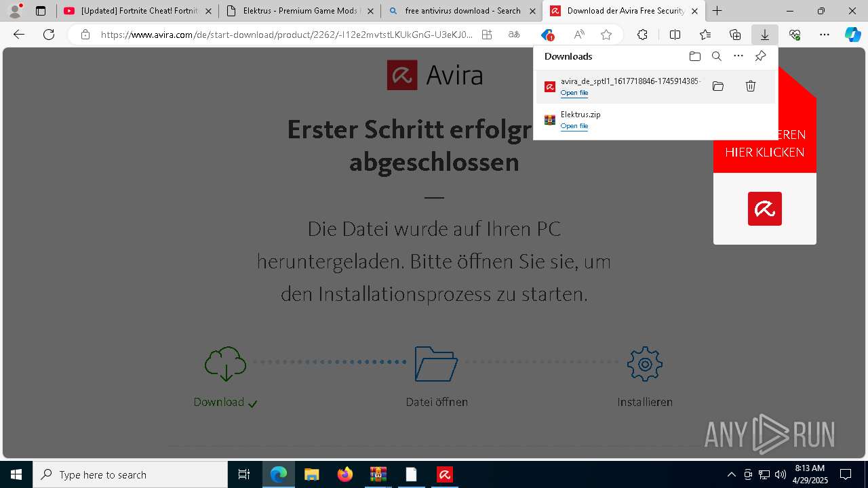Click the Installieren gear icon

pyautogui.click(x=645, y=364)
